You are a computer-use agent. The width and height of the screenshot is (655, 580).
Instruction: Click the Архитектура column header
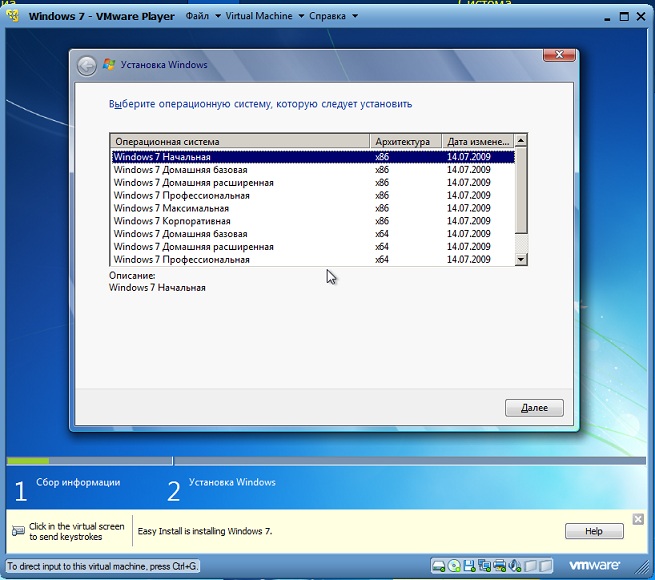[x=406, y=141]
